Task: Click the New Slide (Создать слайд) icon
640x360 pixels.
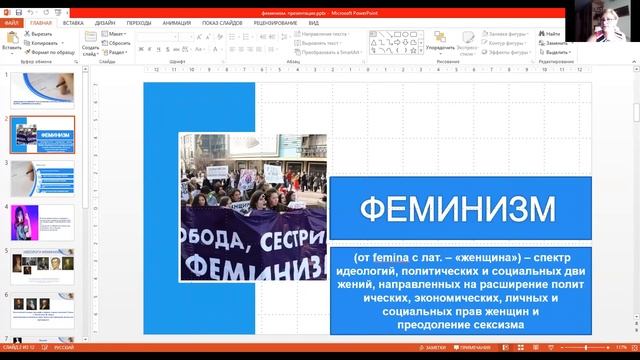Action: tap(90, 37)
